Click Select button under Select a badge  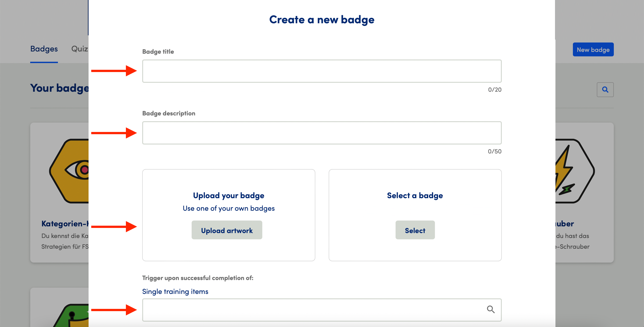415,230
